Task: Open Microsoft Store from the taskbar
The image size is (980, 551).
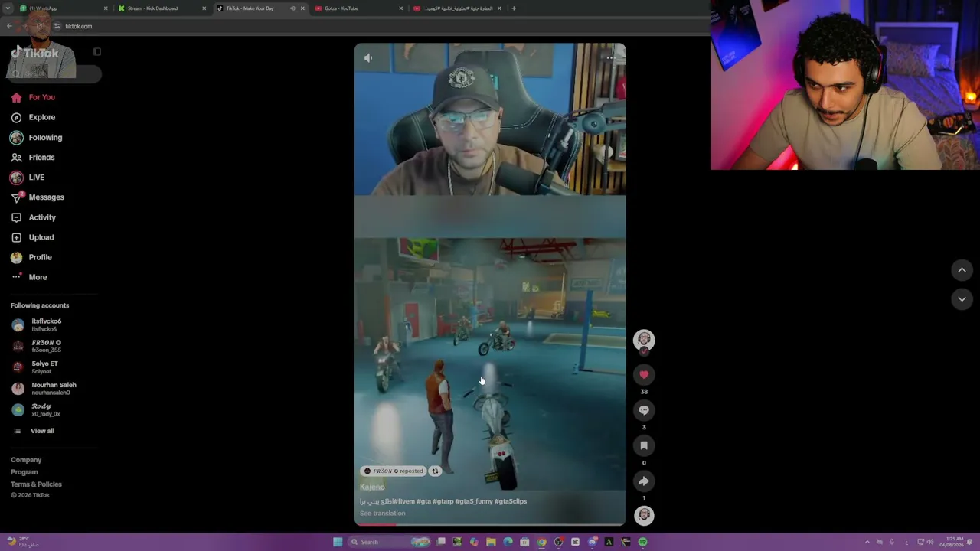Action: (x=524, y=542)
